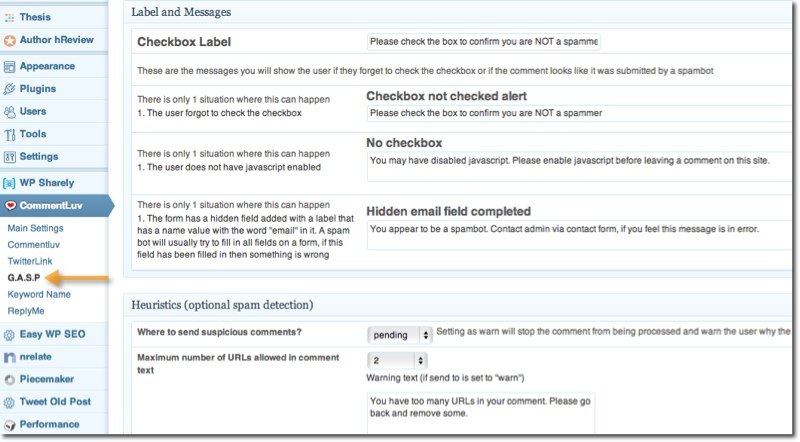The image size is (800, 442).
Task: Select the Main Settings submenu item
Action: pos(35,228)
